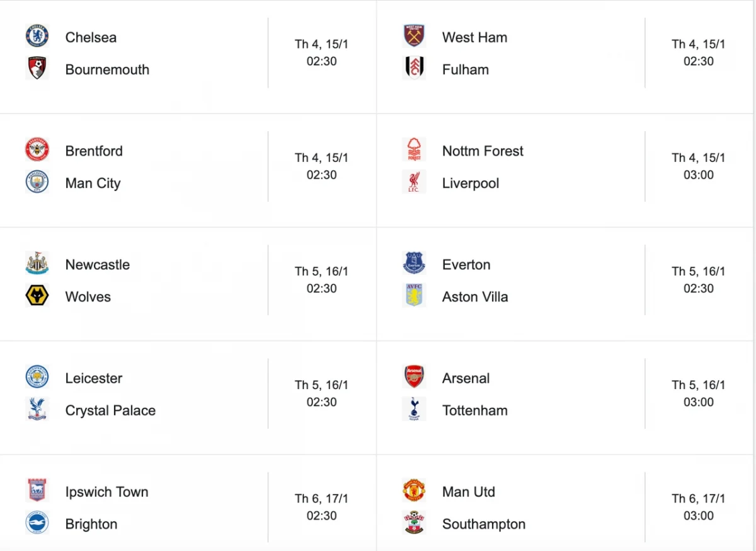The height and width of the screenshot is (551, 756).
Task: Open the Crystal Palace team link
Action: 110,411
